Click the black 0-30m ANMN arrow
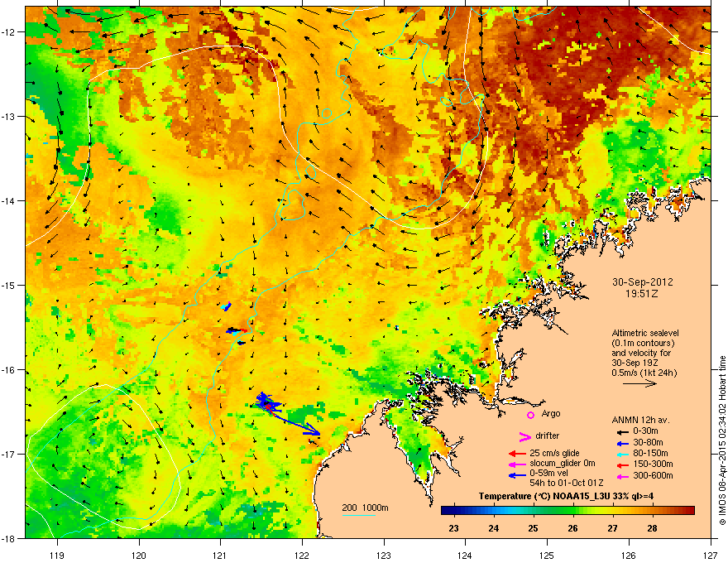The width and height of the screenshot is (728, 563). click(x=621, y=431)
